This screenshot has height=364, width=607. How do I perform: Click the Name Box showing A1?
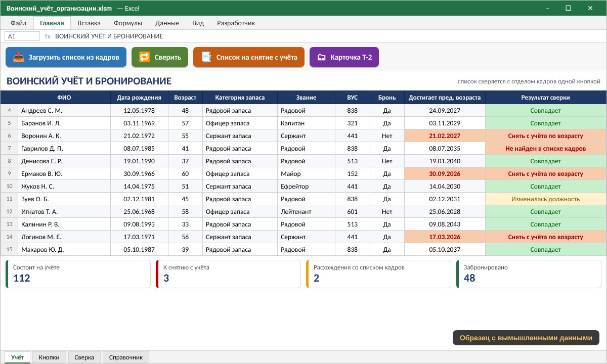(22, 36)
